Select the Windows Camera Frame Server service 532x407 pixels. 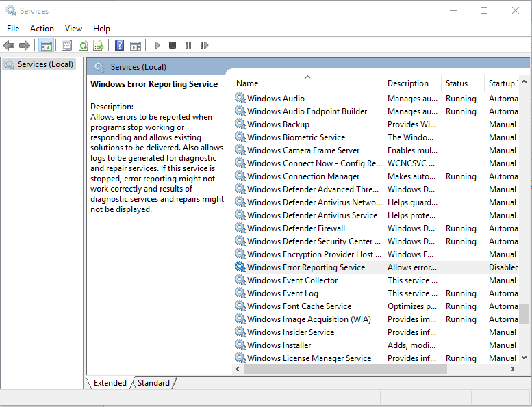pos(377,150)
